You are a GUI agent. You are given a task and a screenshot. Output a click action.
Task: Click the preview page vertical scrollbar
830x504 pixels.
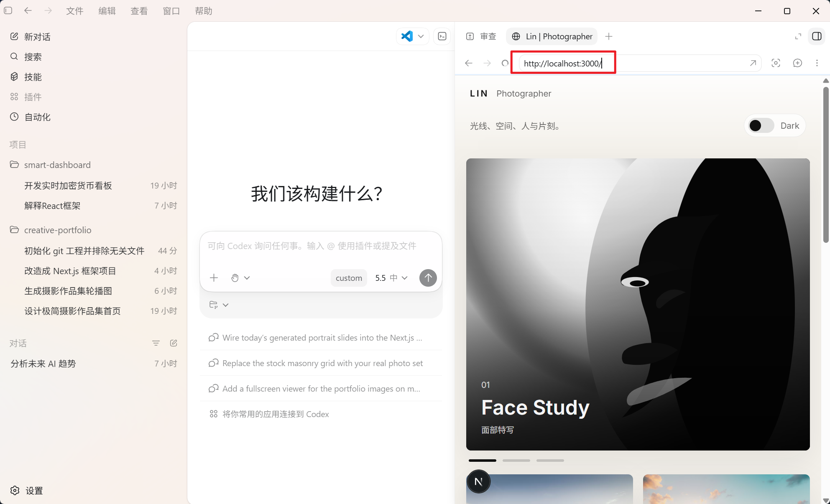pyautogui.click(x=826, y=165)
